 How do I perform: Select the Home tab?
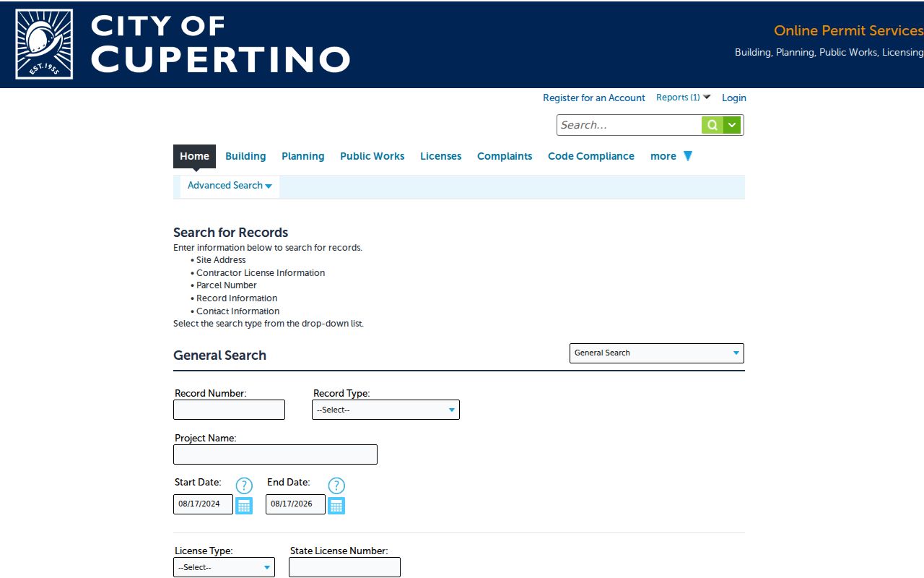(194, 156)
